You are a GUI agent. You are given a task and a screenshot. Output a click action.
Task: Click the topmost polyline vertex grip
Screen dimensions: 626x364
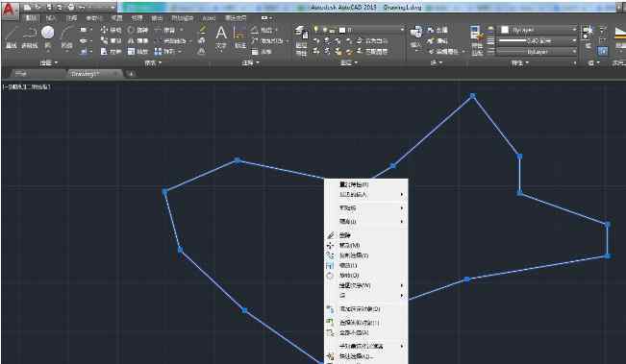pos(473,96)
